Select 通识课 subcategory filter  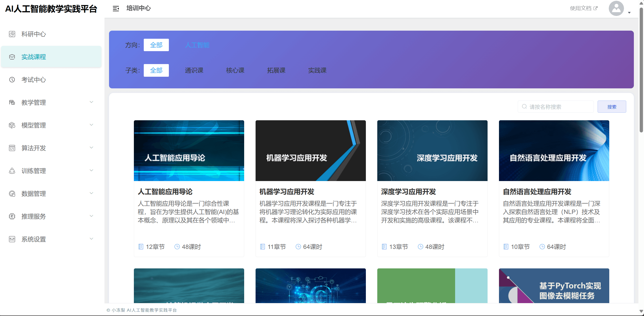[x=194, y=70]
